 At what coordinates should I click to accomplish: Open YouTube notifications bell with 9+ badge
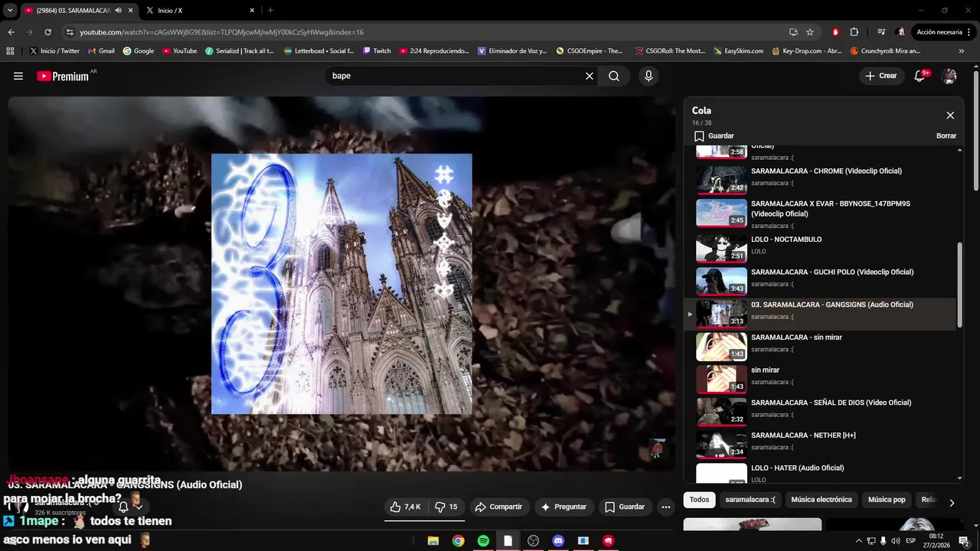pyautogui.click(x=920, y=76)
